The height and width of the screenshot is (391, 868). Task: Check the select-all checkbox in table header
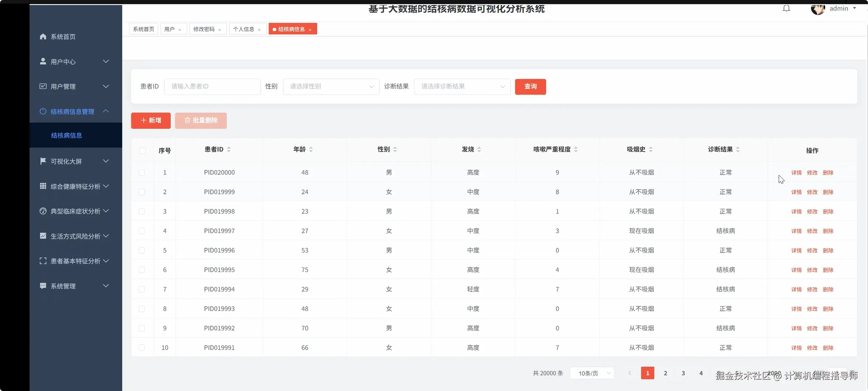point(142,151)
